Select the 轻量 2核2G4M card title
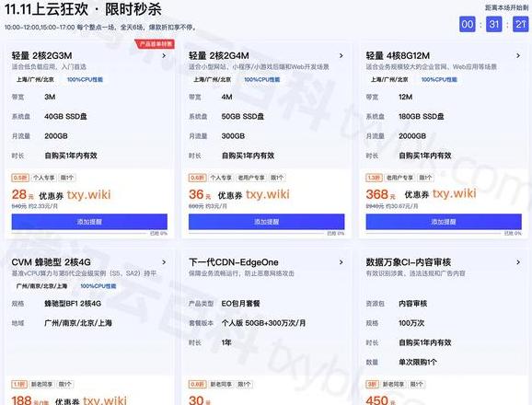 (219, 55)
